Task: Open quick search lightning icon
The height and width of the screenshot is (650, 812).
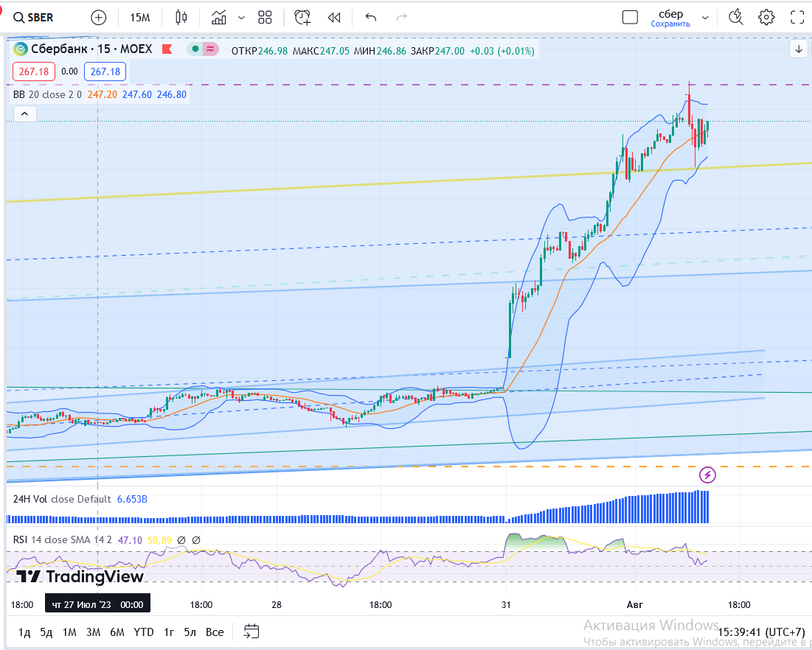Action: click(736, 18)
